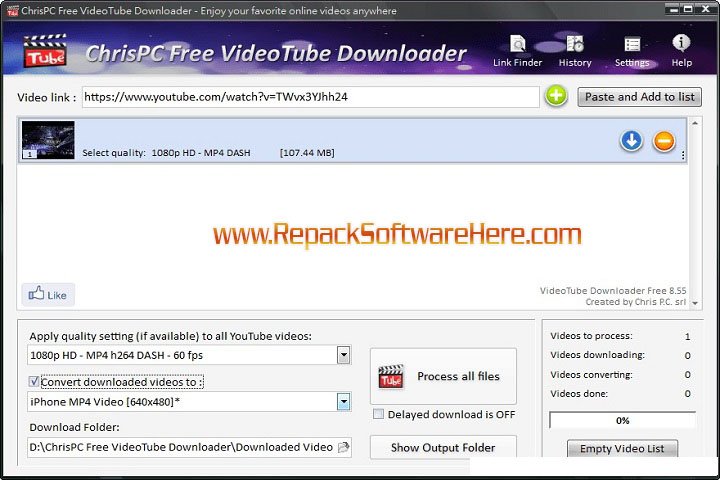Screen dimensions: 720x480
Task: Click the video thumbnail numbered 1
Action: (x=48, y=140)
